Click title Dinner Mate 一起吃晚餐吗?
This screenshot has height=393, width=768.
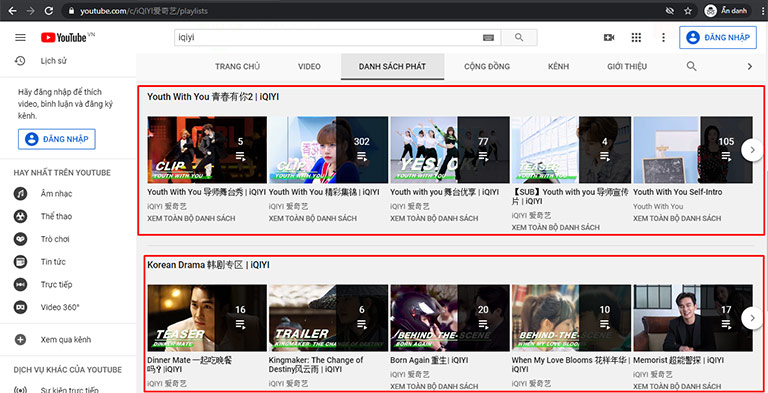pos(190,365)
